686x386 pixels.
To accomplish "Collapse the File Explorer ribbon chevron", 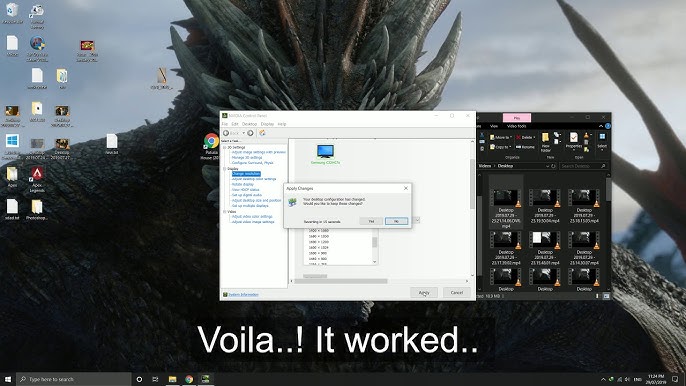I will pyautogui.click(x=601, y=126).
